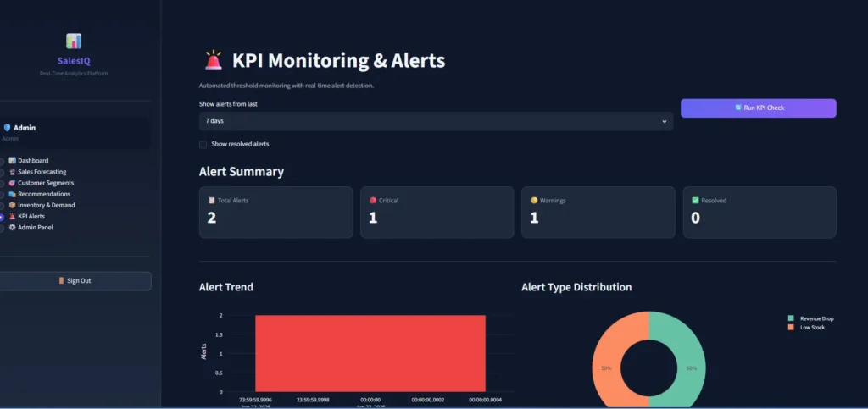The height and width of the screenshot is (409, 868).
Task: Click the Sales Forecasting icon in sidebar
Action: click(x=12, y=172)
